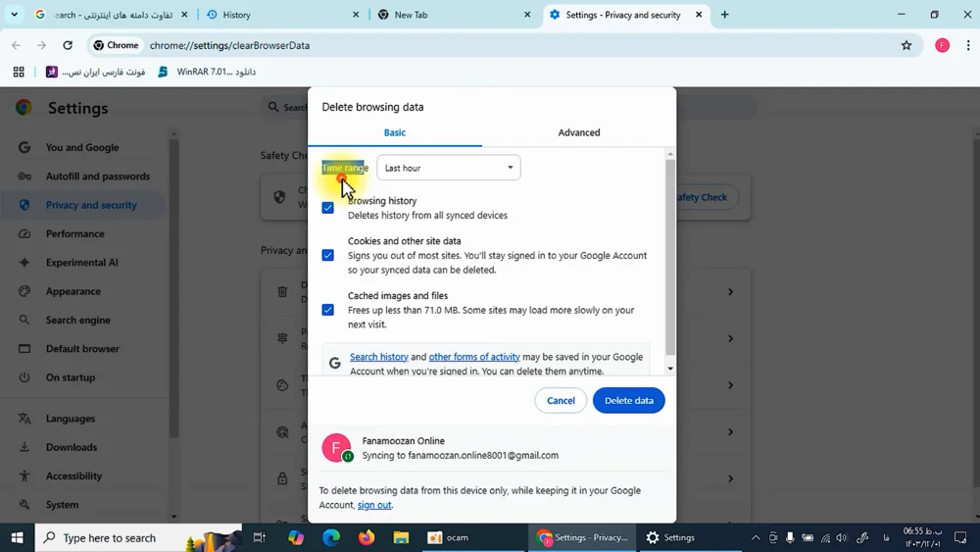Click the Experimental AI sparkle icon
Viewport: 980px width, 552px height.
24,263
